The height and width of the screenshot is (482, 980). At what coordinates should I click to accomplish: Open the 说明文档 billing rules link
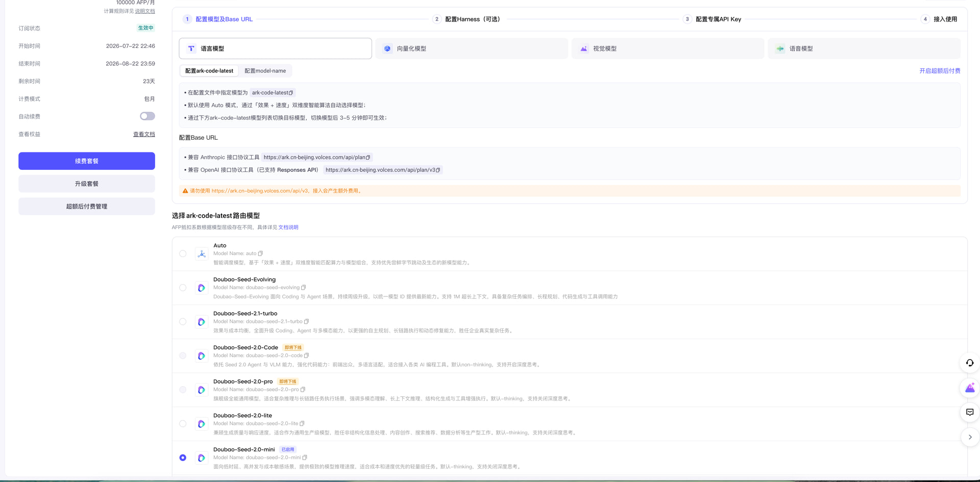(145, 11)
